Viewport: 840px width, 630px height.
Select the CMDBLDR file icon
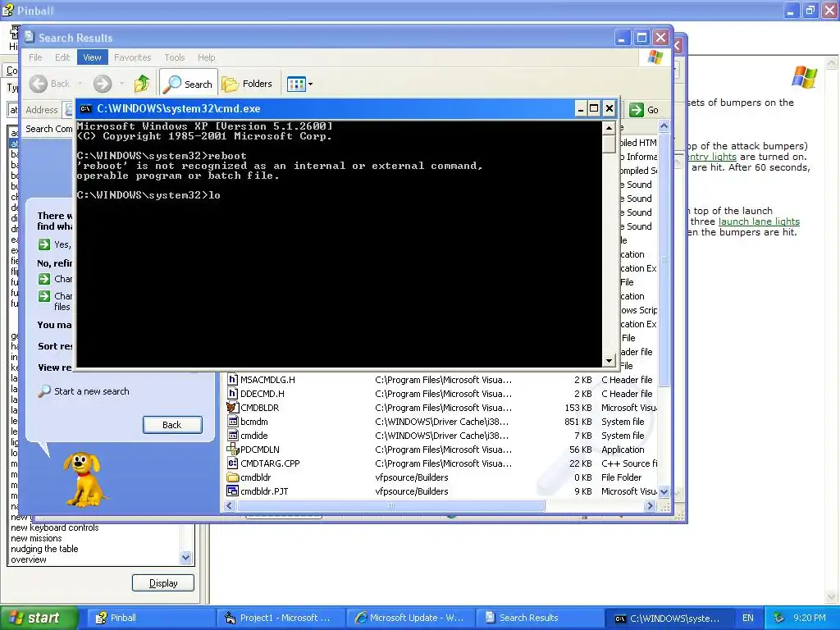pos(232,408)
